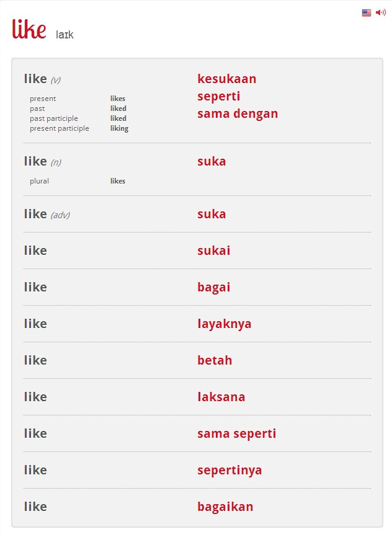392x537 pixels.
Task: Click the "like (n)" noun entry heading
Action: [x=42, y=161]
